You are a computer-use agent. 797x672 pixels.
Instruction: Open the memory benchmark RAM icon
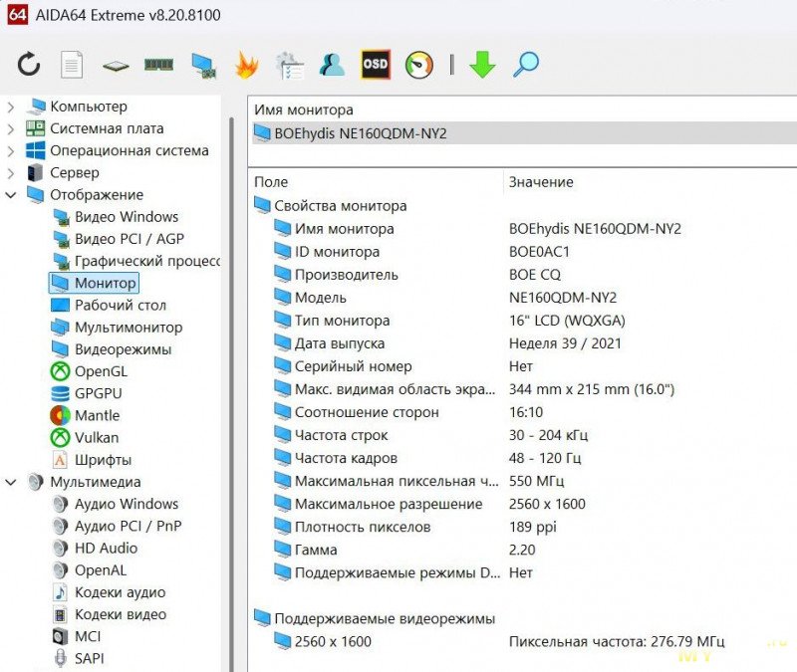pyautogui.click(x=158, y=66)
